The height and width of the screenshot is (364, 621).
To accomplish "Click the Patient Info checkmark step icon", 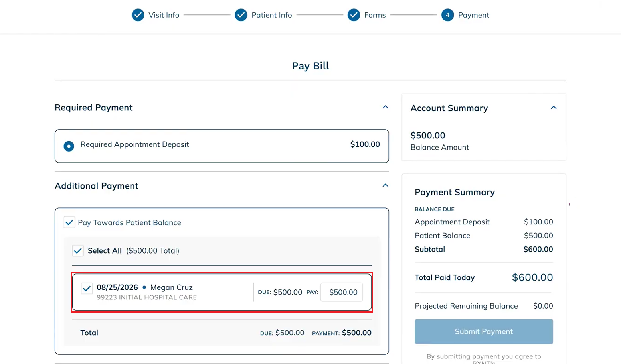I will tap(241, 15).
